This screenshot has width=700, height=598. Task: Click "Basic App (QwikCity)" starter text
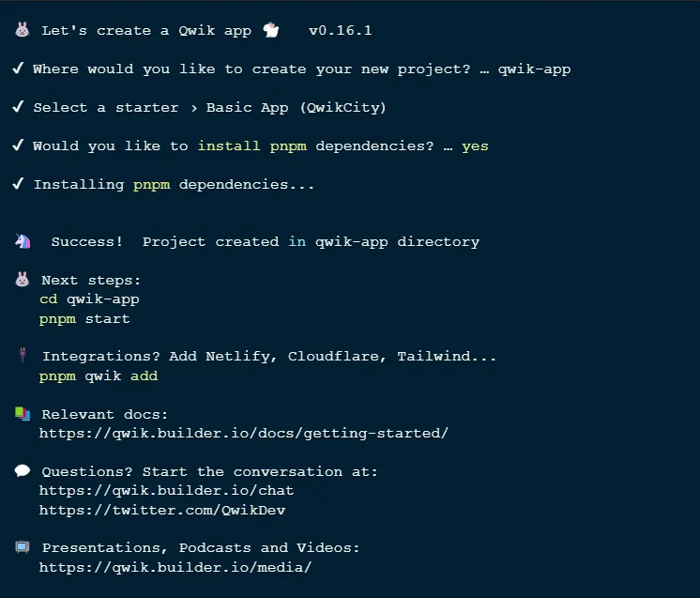pyautogui.click(x=296, y=108)
